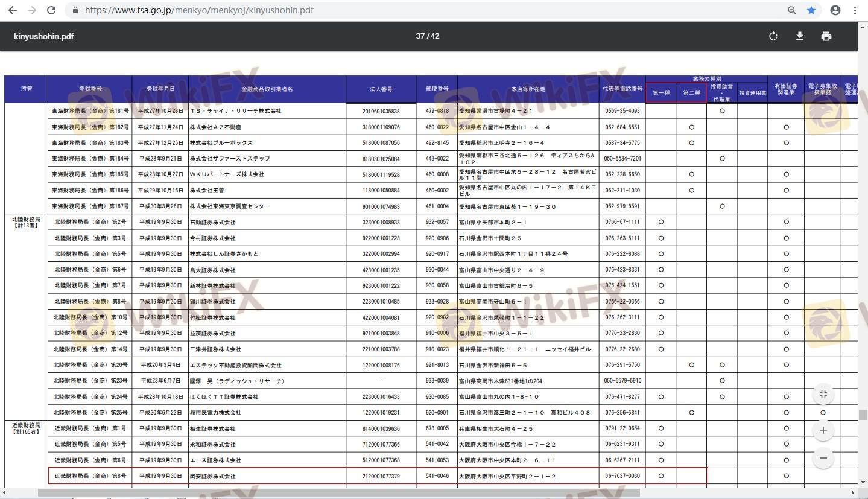Screen dimensions: 868x499
Task: Click the 本店等所在地 column header
Action: 528,89
